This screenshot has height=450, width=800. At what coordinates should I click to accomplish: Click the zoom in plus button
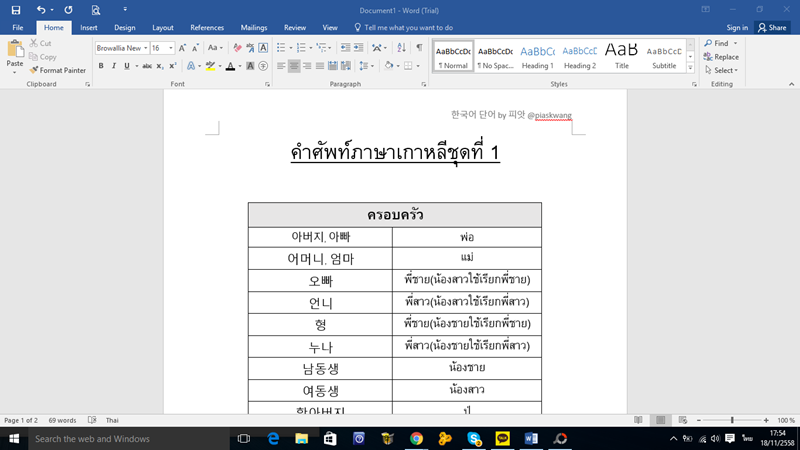coord(766,420)
